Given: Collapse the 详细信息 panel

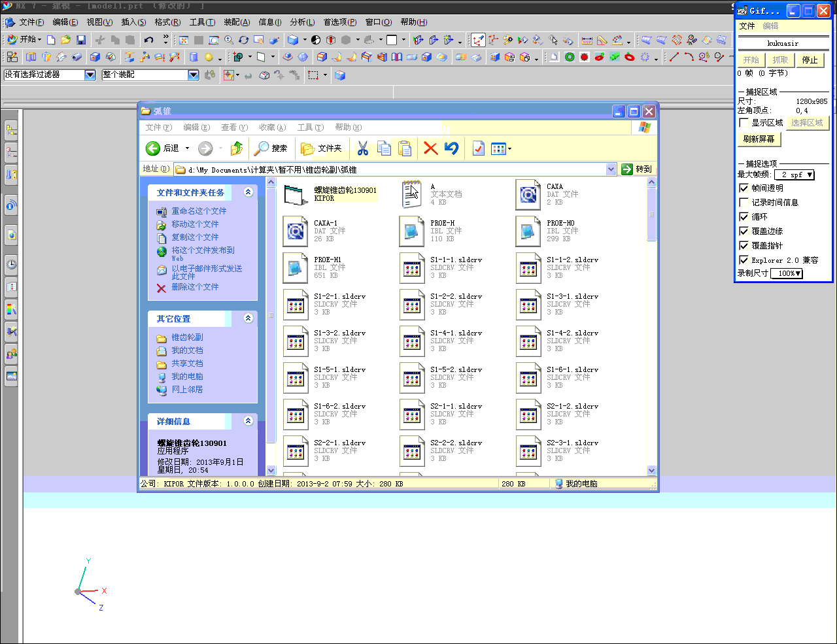Looking at the screenshot, I should coord(248,421).
